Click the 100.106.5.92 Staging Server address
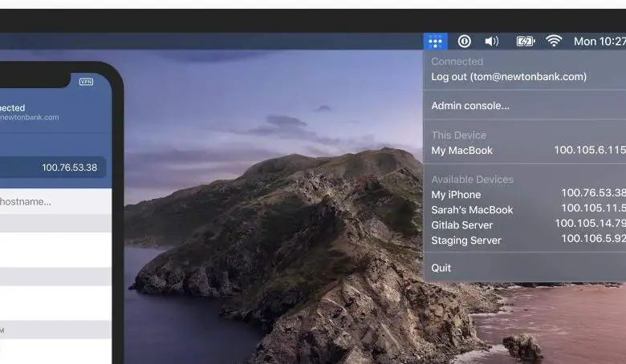Screen dimensions: 626x364 pyautogui.click(x=593, y=238)
